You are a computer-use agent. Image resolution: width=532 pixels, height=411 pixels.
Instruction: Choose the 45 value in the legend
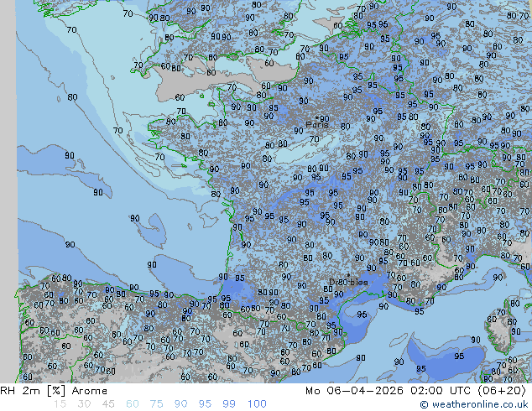(108, 404)
